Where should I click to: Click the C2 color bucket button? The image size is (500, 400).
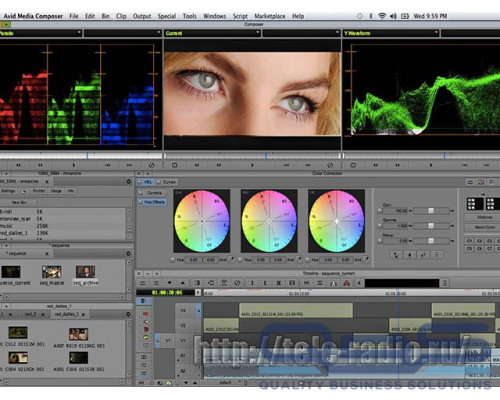(x=479, y=241)
